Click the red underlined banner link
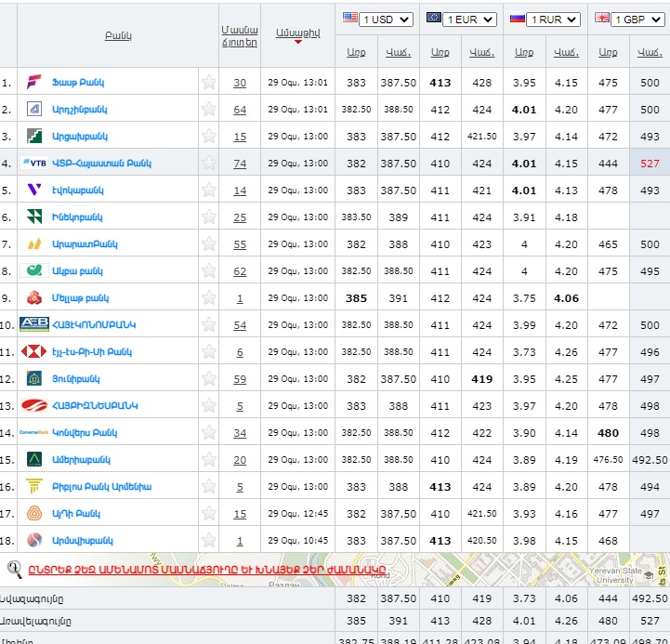 coord(207,569)
